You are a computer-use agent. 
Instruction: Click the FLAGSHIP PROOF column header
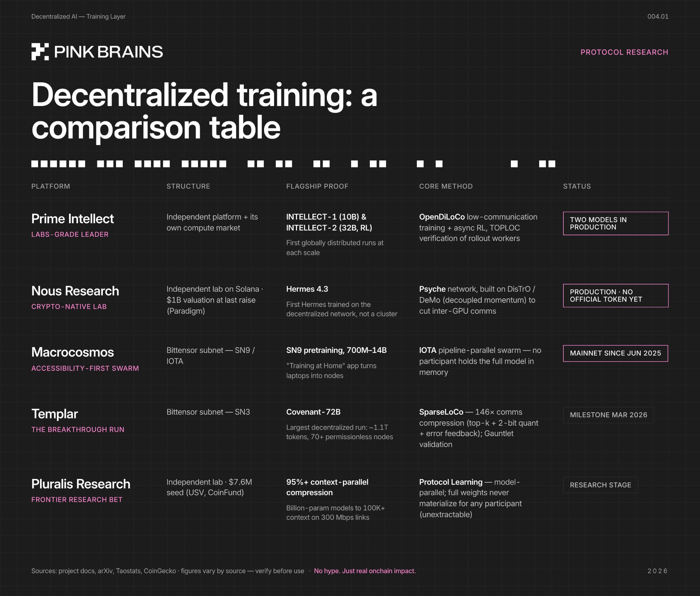click(x=317, y=186)
